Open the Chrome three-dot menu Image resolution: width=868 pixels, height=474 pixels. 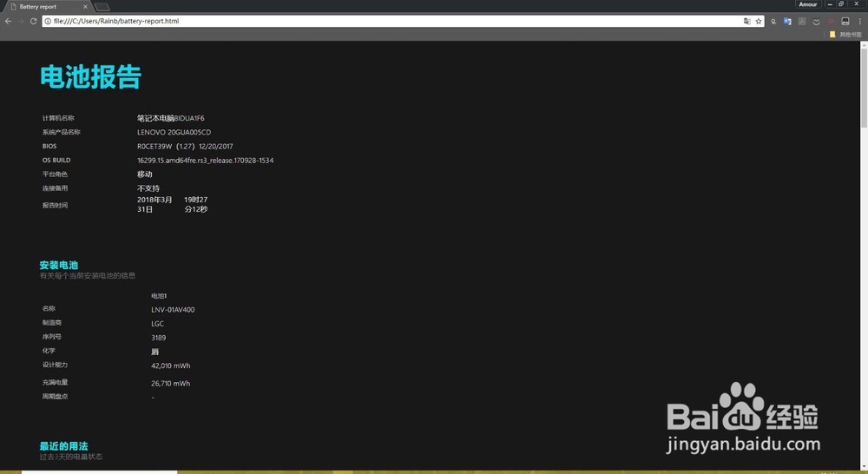[859, 21]
